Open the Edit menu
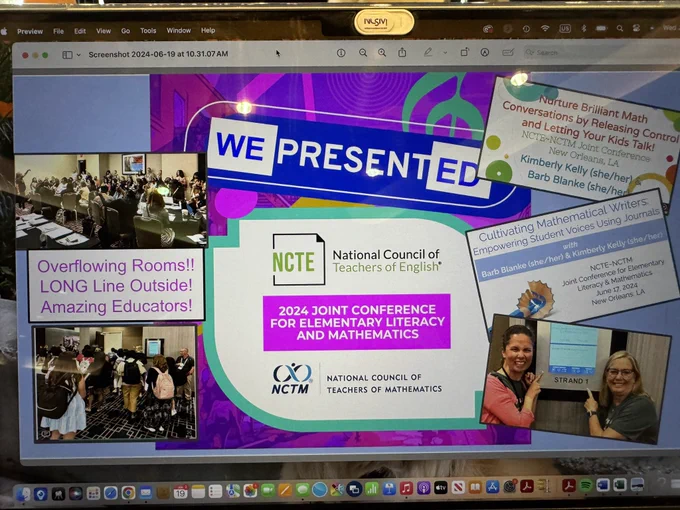680x510 pixels. 80,31
